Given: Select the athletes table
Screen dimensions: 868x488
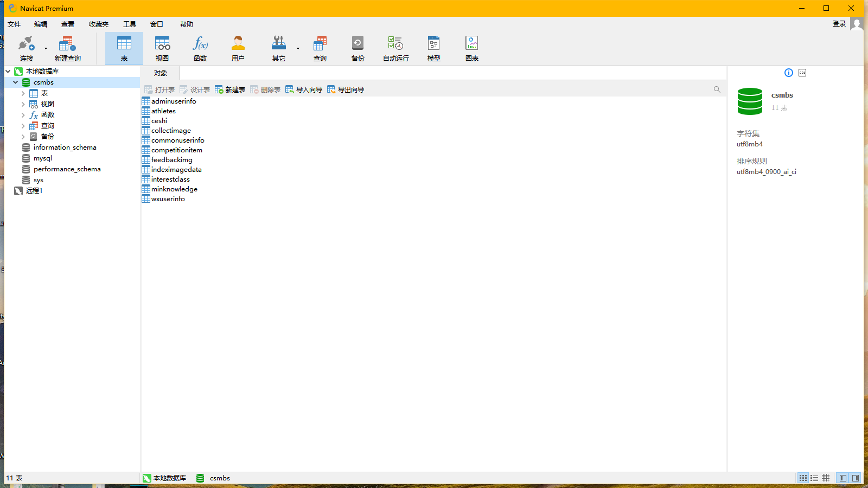Looking at the screenshot, I should 163,111.
